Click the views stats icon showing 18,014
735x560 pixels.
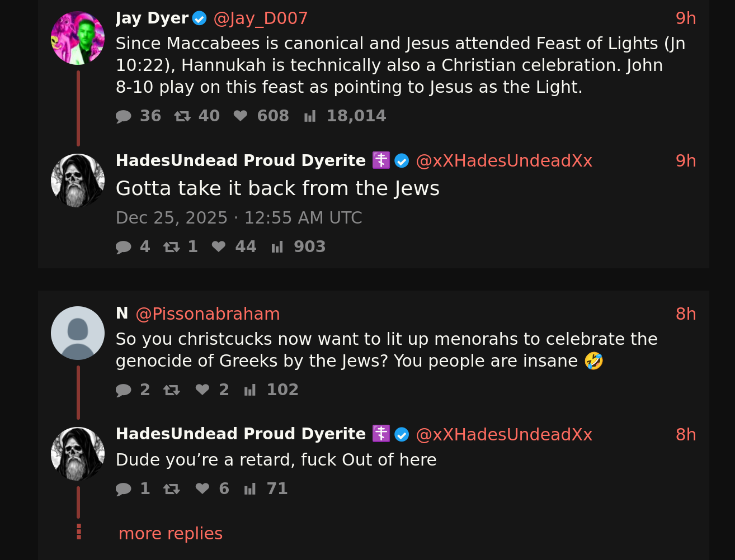tap(310, 116)
